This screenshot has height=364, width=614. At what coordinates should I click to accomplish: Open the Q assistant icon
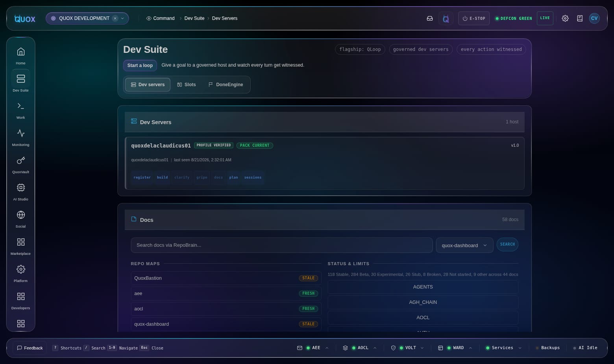tap(446, 18)
